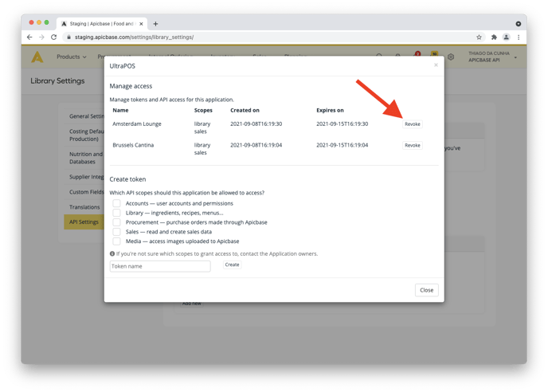Open Translations in the settings sidebar
The height and width of the screenshot is (392, 548).
(84, 207)
